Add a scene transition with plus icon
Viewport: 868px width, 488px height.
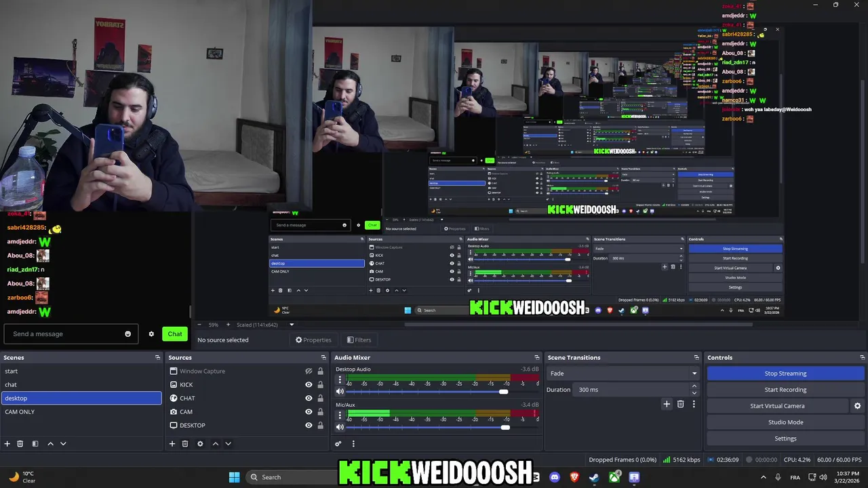coord(667,404)
